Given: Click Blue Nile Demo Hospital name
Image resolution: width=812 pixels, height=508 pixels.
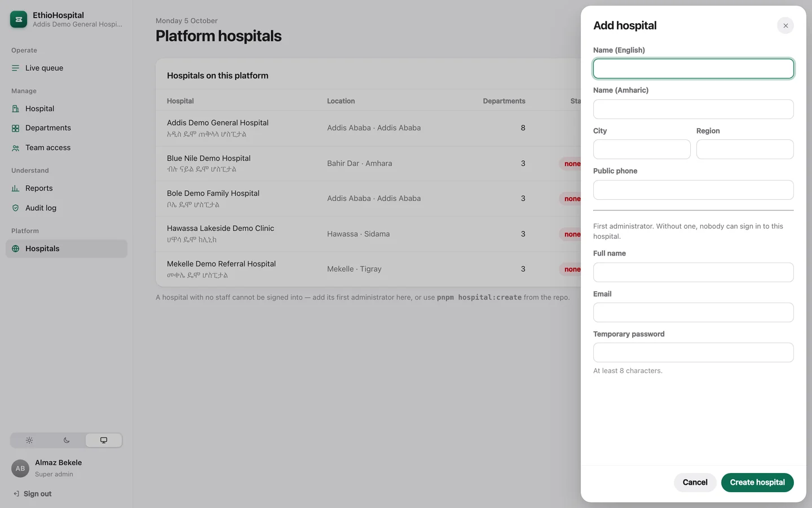Looking at the screenshot, I should (x=209, y=159).
